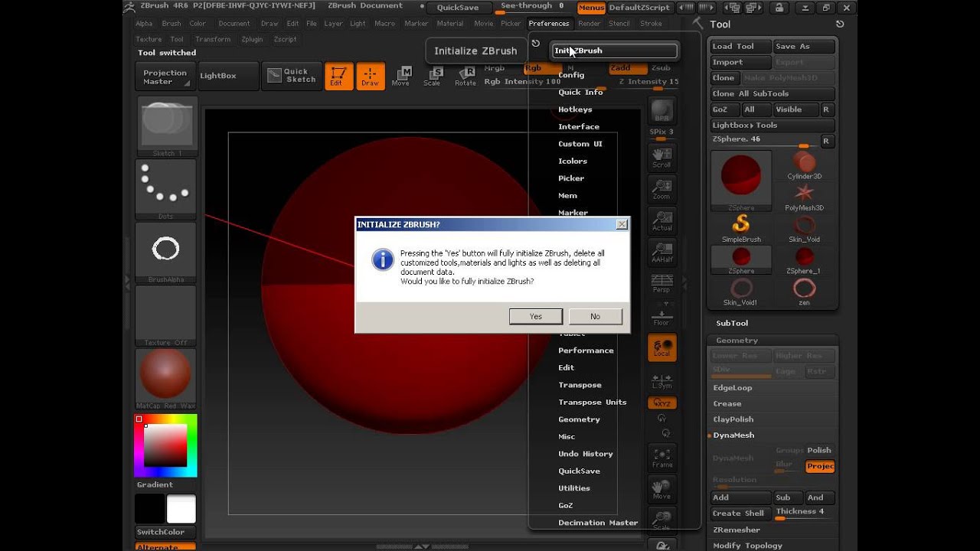This screenshot has height=551, width=980.
Task: Expand the Interface preferences section
Action: pyautogui.click(x=579, y=126)
